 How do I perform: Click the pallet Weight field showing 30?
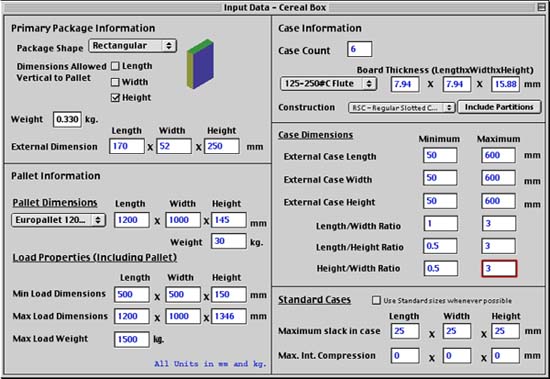tap(229, 241)
